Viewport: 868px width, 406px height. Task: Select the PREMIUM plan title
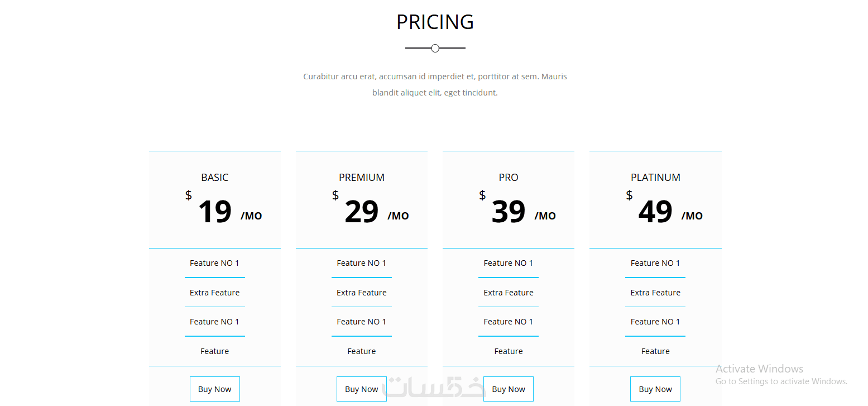(362, 178)
